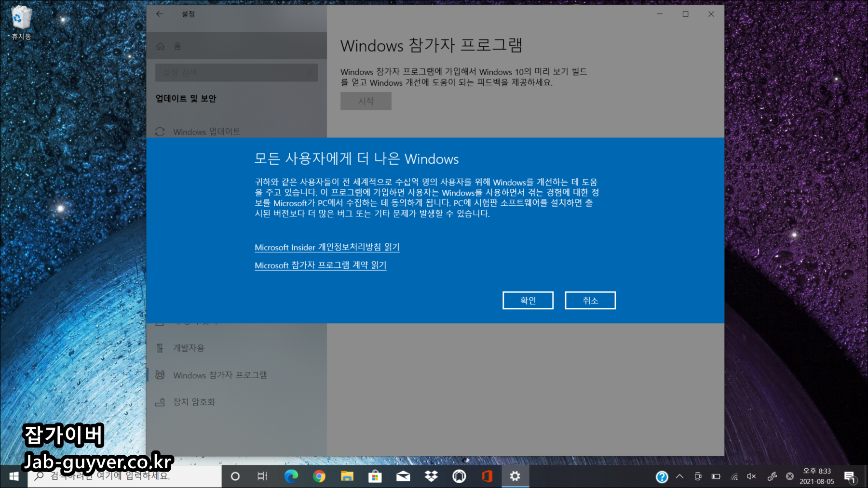Select the 홈 item in Settings sidebar
This screenshot has height=488, width=868.
(236, 46)
